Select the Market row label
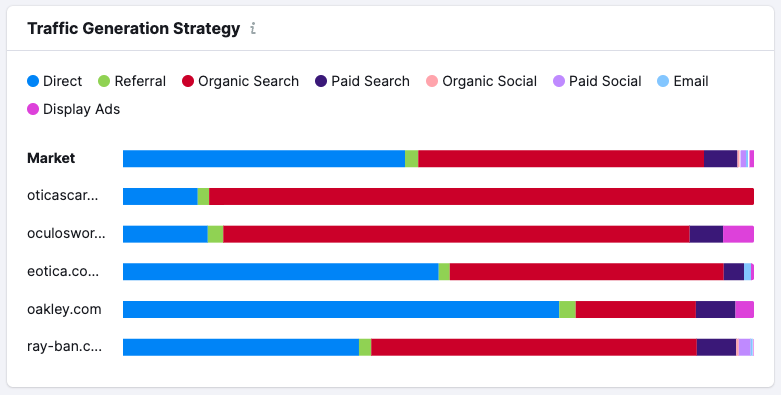781x395 pixels. click(x=51, y=158)
